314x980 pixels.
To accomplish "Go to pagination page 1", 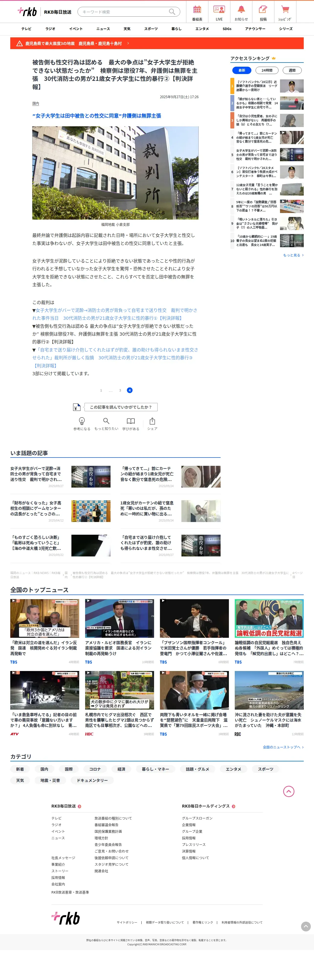I will tap(101, 390).
